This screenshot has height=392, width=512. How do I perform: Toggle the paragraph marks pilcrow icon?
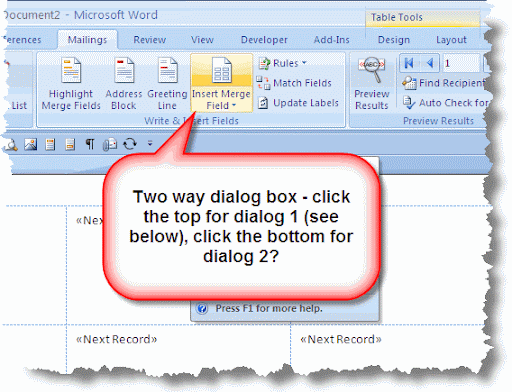click(x=90, y=144)
